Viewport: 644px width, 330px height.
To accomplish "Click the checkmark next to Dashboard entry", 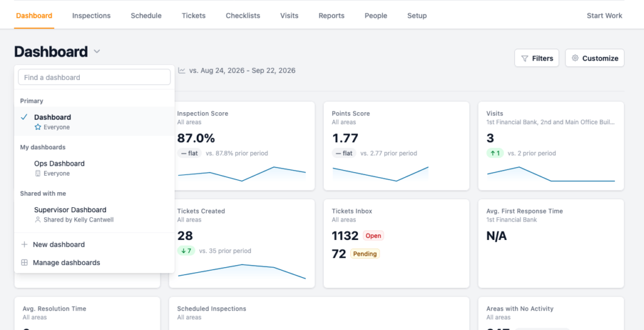I will click(24, 117).
